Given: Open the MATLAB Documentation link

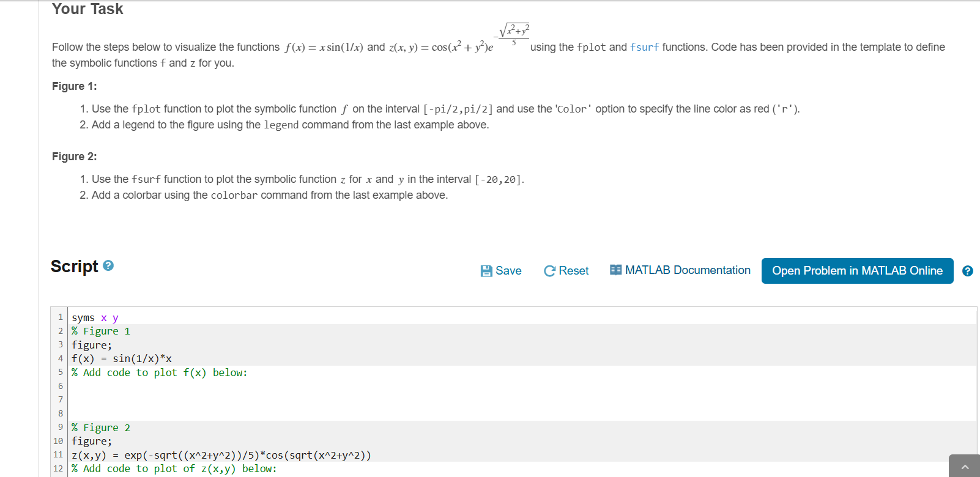Looking at the screenshot, I should [688, 270].
